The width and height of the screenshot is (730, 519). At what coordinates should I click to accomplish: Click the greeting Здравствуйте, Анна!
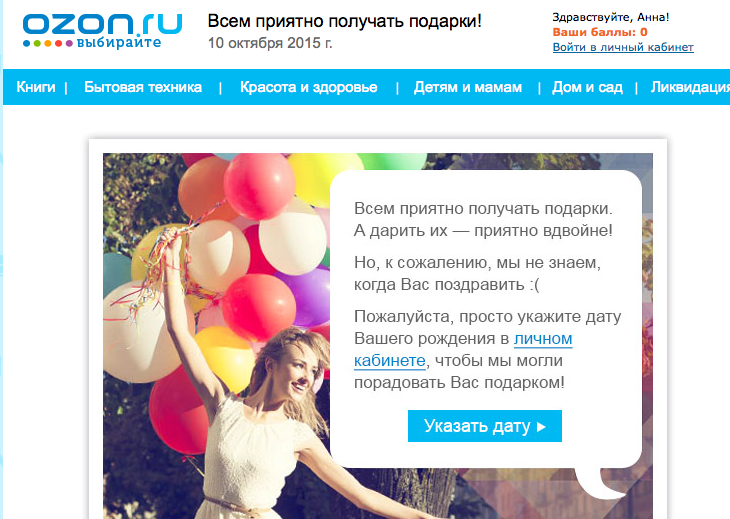(611, 17)
